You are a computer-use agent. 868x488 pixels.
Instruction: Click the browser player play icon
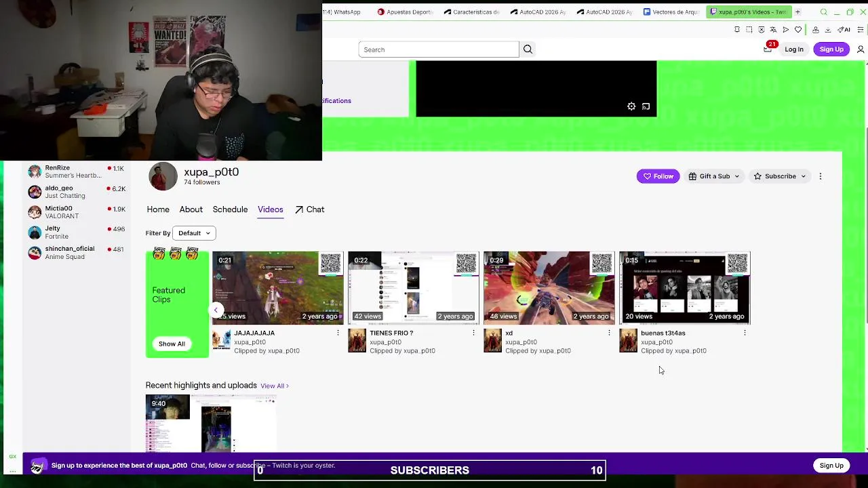[785, 30]
